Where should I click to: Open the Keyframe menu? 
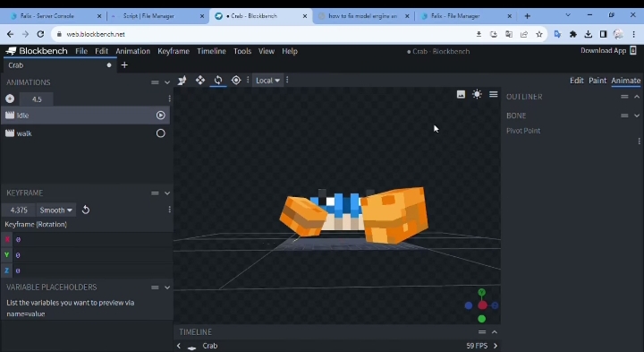coord(174,51)
